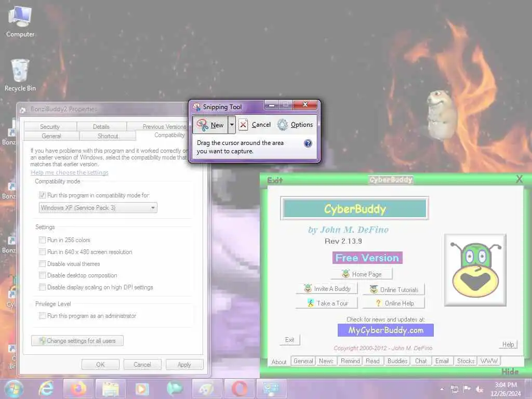The height and width of the screenshot is (399, 532).
Task: Toggle 'Run this program in compatibility mode' checkbox
Action: point(42,195)
